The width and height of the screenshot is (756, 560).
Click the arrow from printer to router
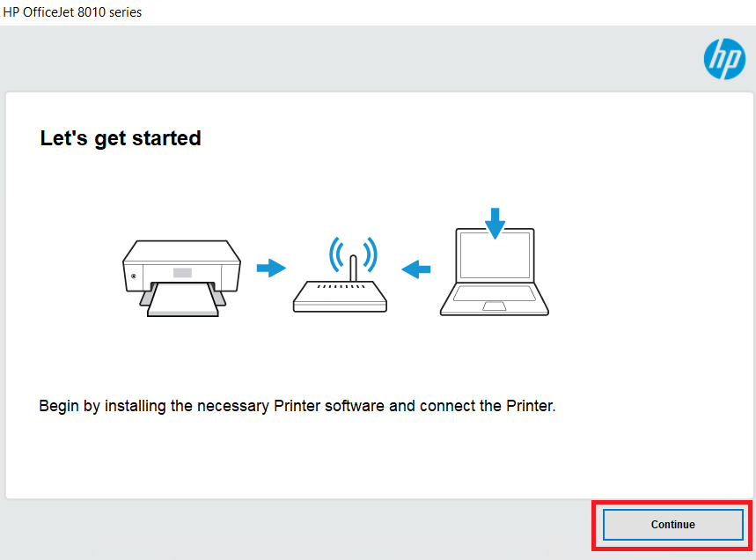271,269
